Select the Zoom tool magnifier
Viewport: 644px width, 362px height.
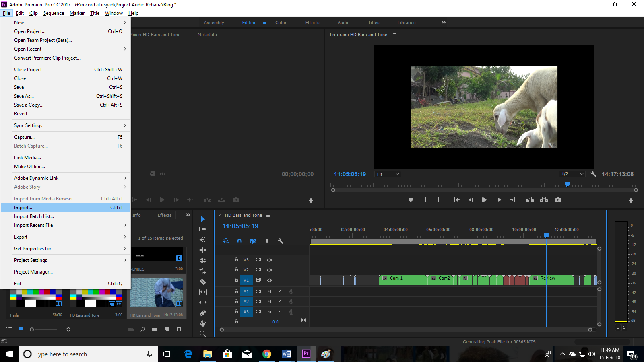coord(203,334)
